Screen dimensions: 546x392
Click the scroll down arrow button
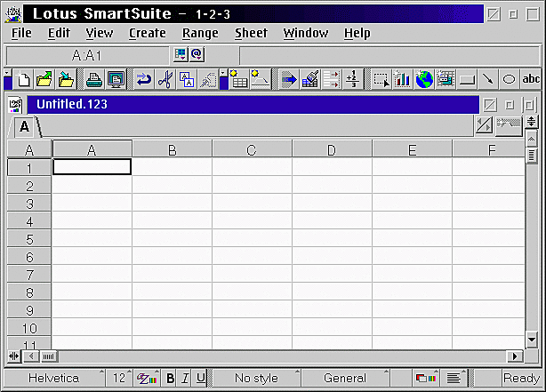pyautogui.click(x=532, y=340)
